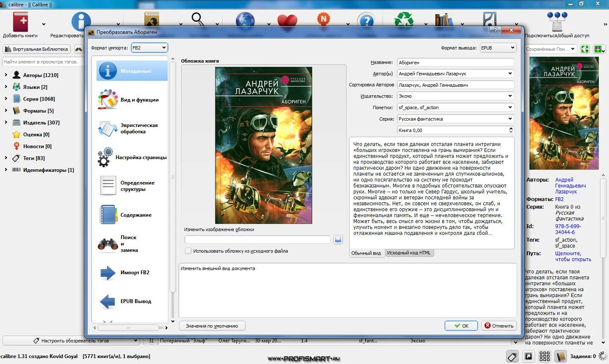Enable Использовать обложку из исходного файла

pos(188,251)
